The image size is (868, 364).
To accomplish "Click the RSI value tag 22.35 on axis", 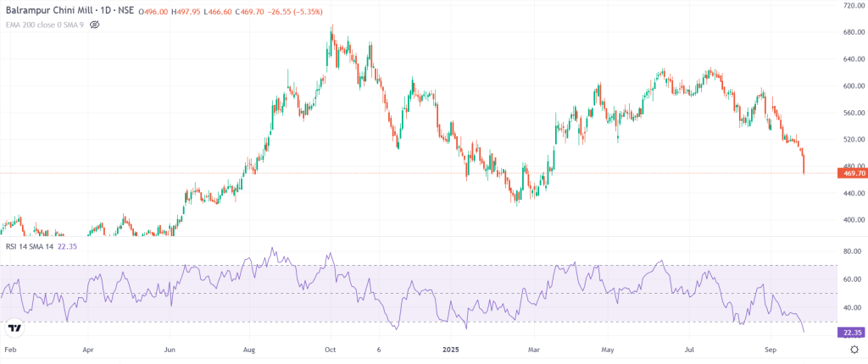I will (x=852, y=332).
